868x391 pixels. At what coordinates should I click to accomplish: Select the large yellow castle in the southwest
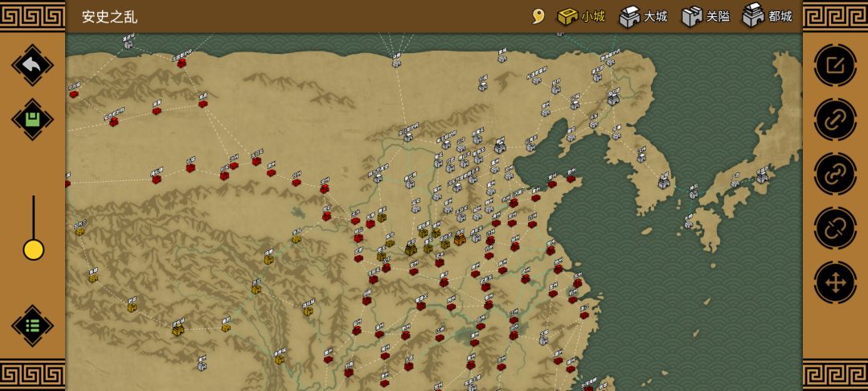pos(178,330)
